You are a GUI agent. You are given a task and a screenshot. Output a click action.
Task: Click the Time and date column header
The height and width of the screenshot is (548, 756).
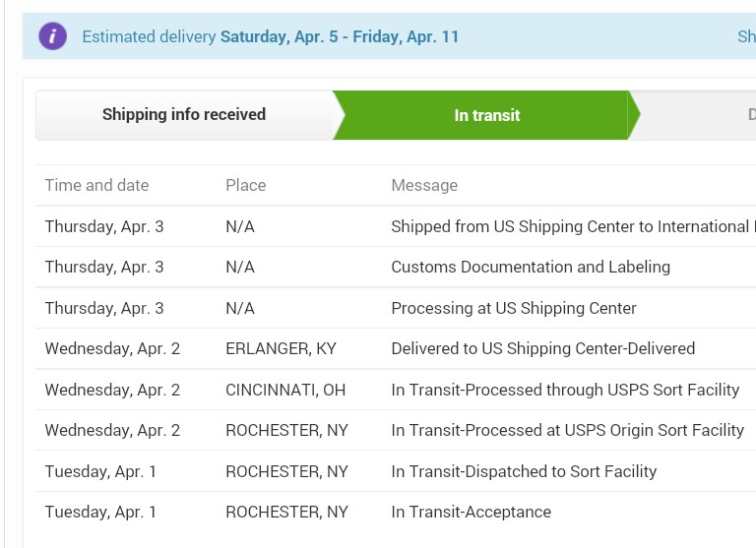[96, 185]
